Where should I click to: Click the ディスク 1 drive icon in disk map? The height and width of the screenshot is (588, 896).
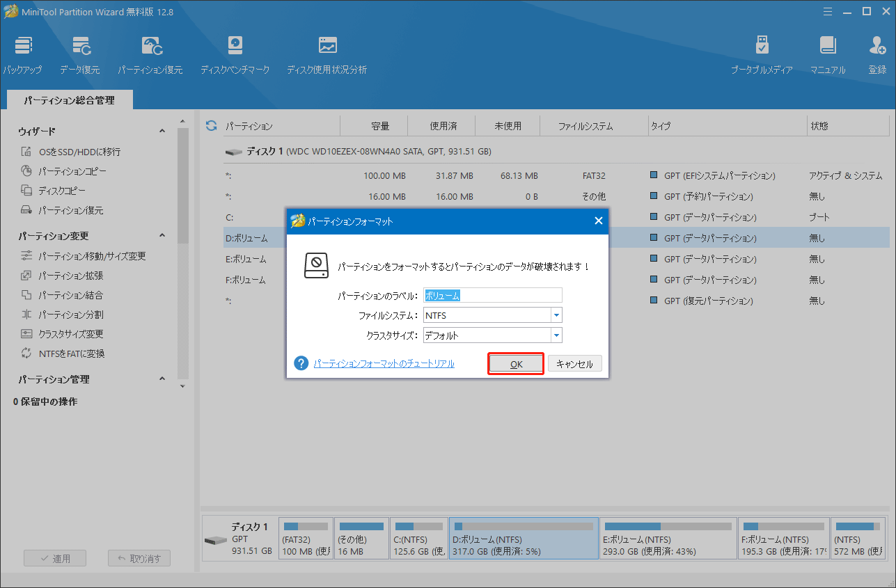[215, 540]
